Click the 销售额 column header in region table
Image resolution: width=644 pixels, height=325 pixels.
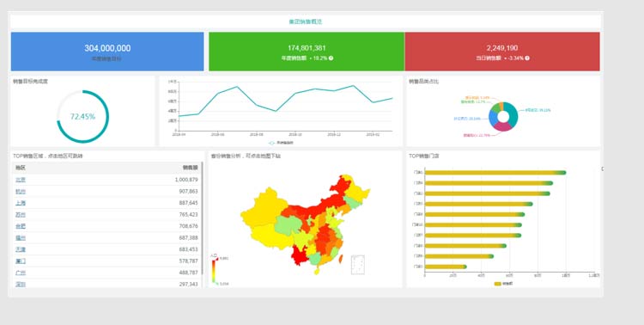click(191, 168)
